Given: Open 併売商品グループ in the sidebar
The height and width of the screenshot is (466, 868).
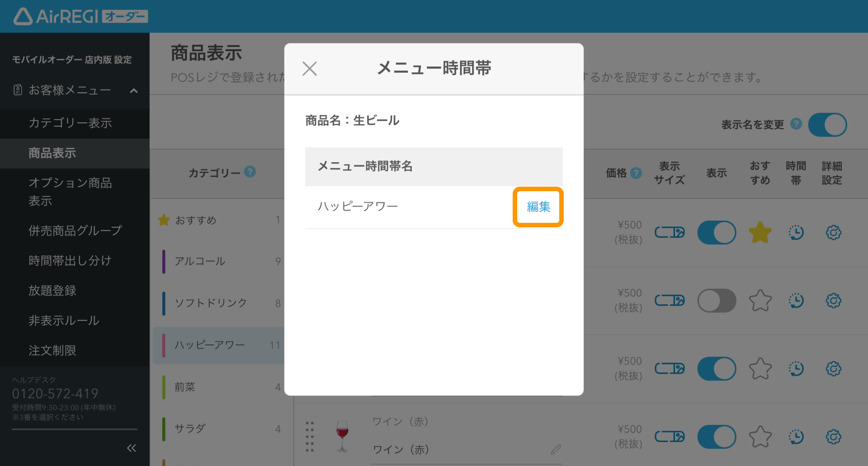Looking at the screenshot, I should (x=75, y=231).
